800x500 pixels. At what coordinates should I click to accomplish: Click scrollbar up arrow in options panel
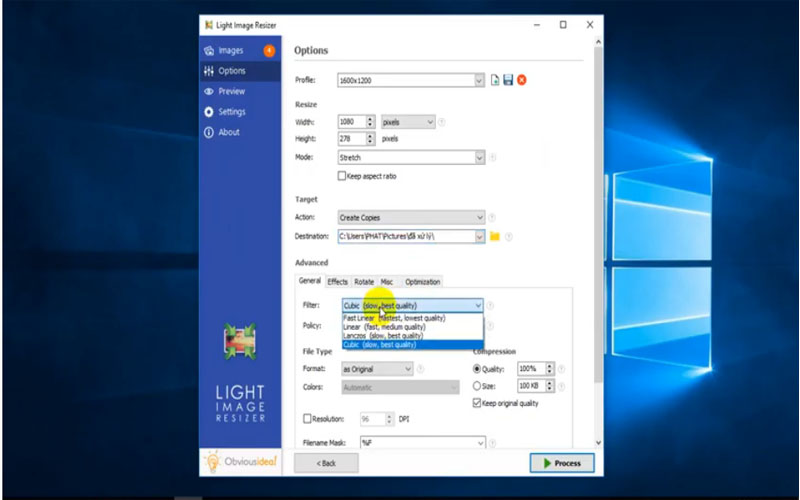click(598, 41)
